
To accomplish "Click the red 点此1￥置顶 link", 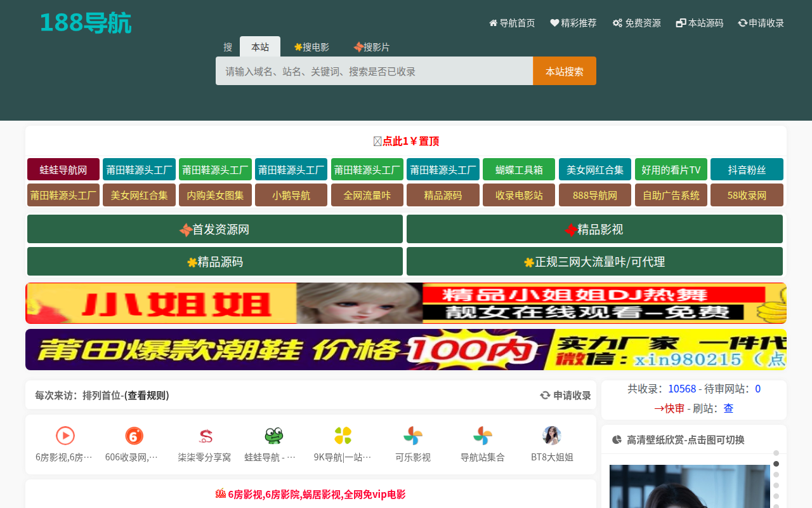I will [410, 141].
